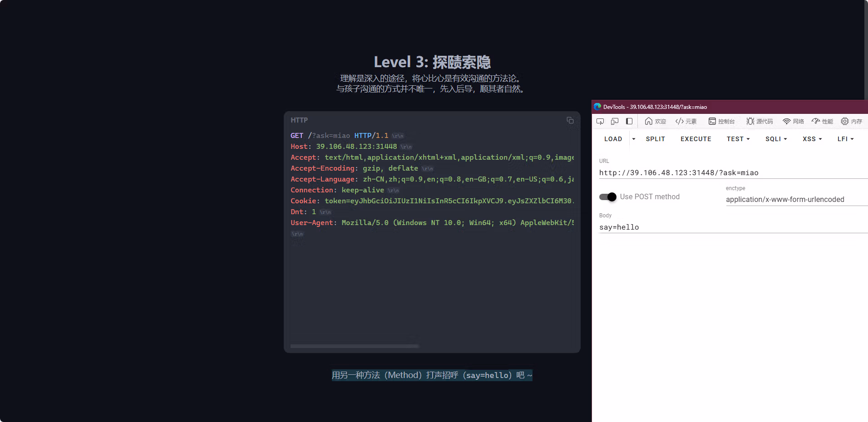Focus the Body input field say=hello

tap(733, 227)
